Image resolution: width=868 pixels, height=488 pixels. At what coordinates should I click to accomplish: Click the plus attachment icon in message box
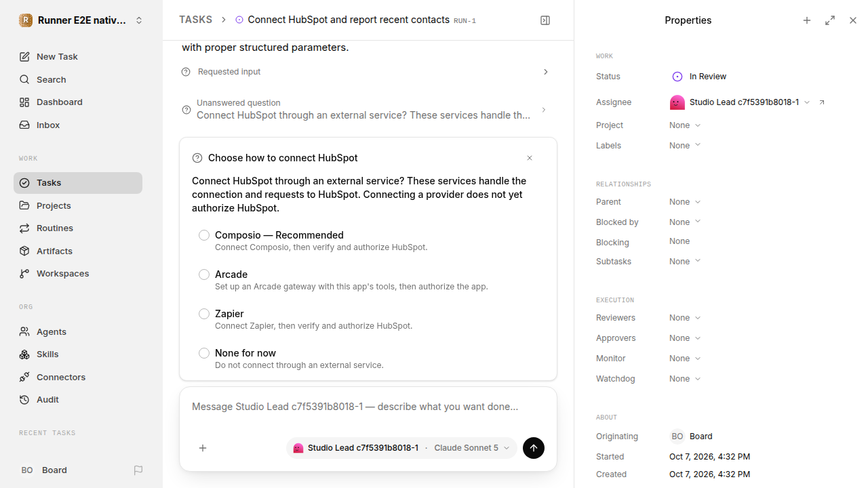point(203,448)
